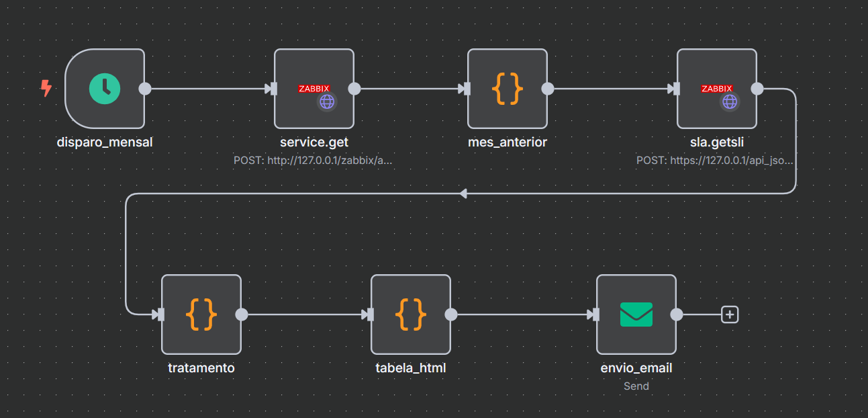This screenshot has height=418, width=868.
Task: Click the globe icon inside sla.getsli
Action: coord(729,102)
